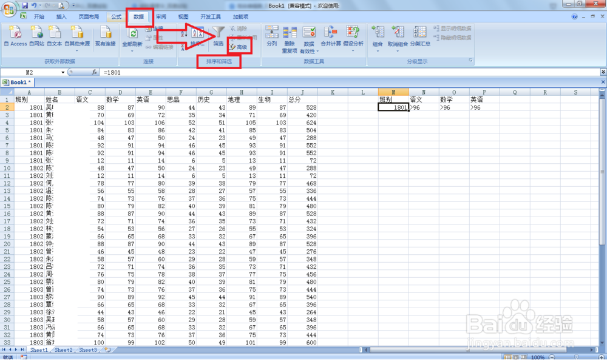Open Advanced filter (高级)
Viewport: 607px width, 364px height.
click(239, 47)
